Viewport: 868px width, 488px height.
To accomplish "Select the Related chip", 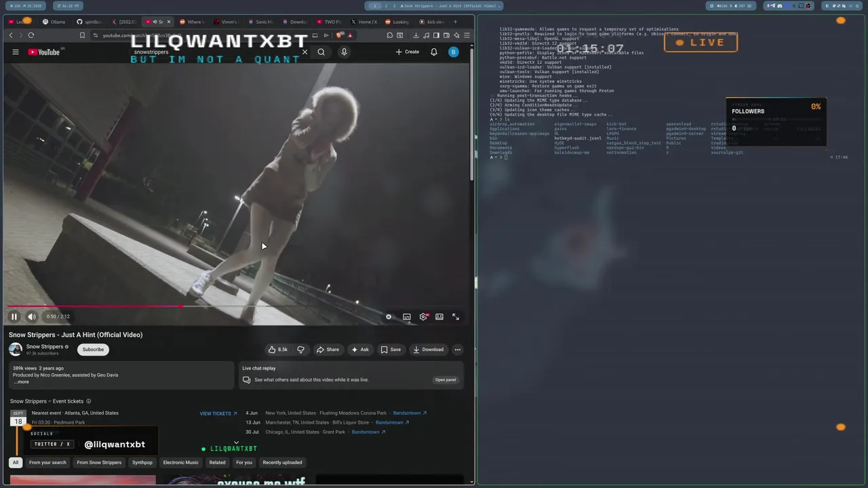I will [217, 462].
